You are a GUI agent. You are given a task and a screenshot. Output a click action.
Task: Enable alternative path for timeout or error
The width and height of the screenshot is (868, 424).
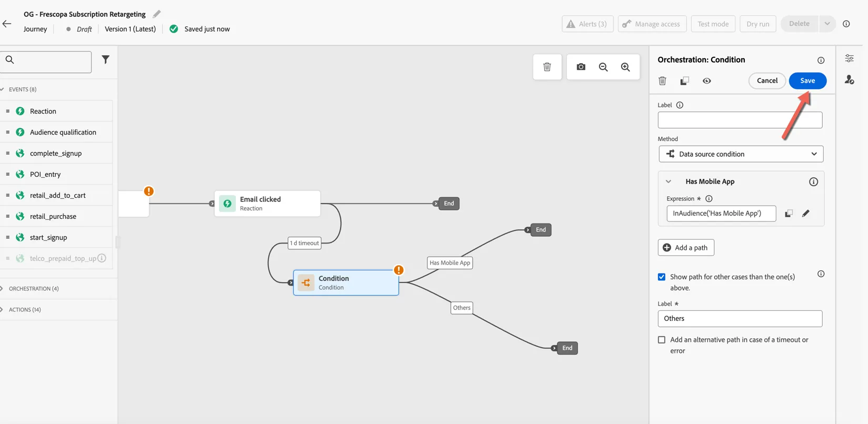pos(661,340)
